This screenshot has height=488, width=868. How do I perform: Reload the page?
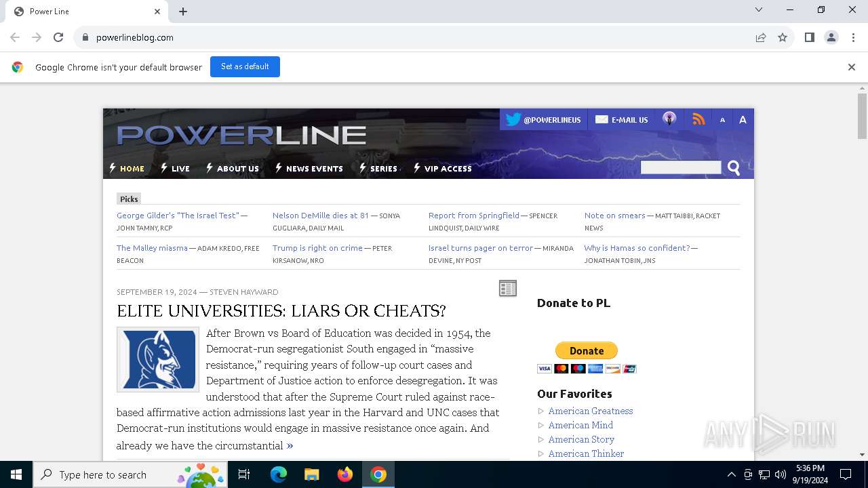click(58, 37)
